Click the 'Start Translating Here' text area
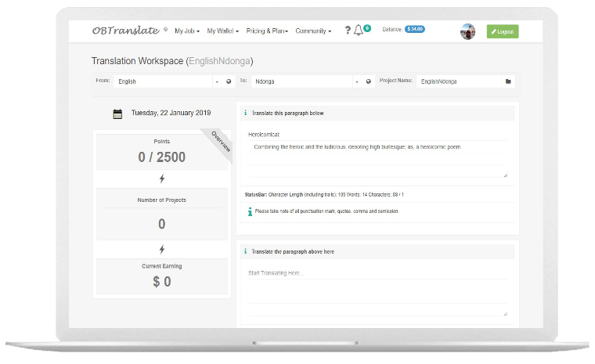The image size is (595, 364). [377, 291]
